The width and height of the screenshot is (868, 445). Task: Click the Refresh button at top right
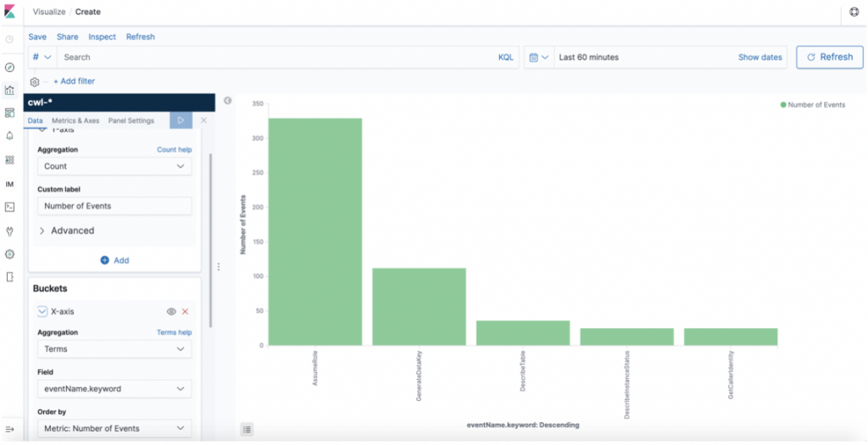click(x=829, y=57)
